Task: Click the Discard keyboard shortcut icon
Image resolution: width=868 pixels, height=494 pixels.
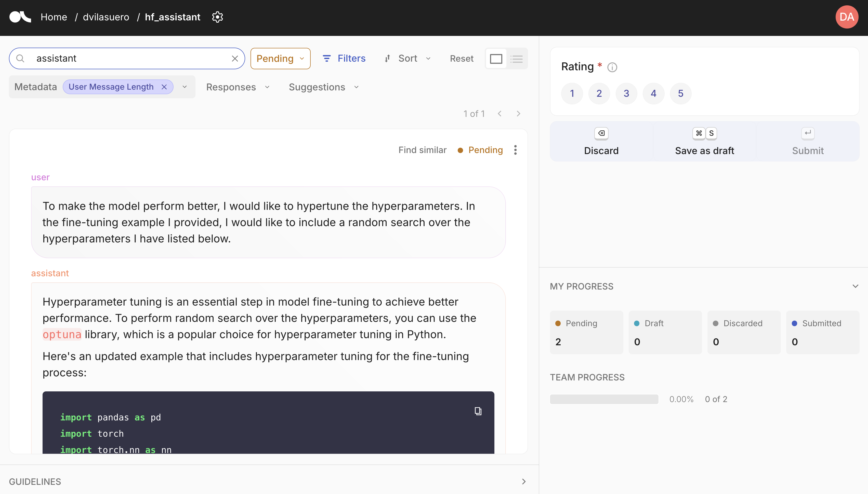Action: coord(601,133)
